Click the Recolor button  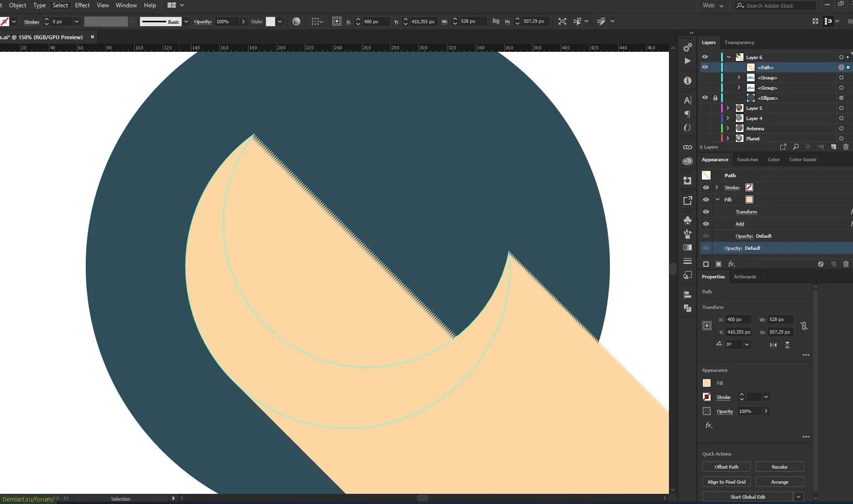[779, 466]
